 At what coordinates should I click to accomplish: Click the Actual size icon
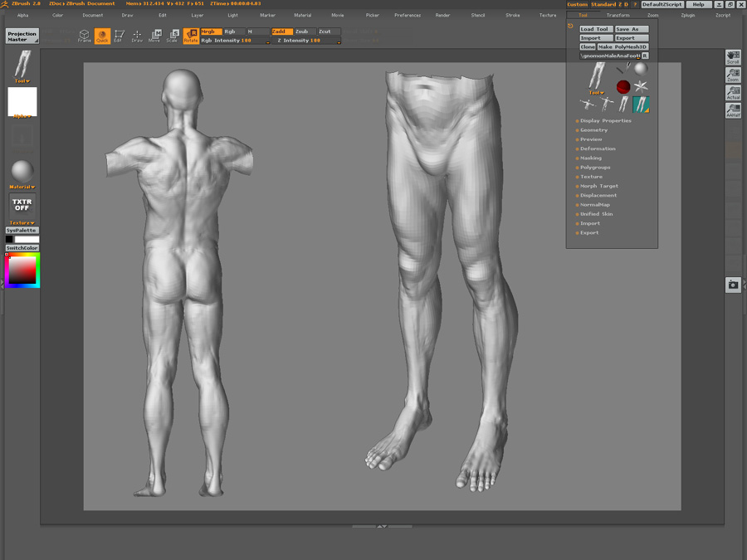tap(733, 93)
